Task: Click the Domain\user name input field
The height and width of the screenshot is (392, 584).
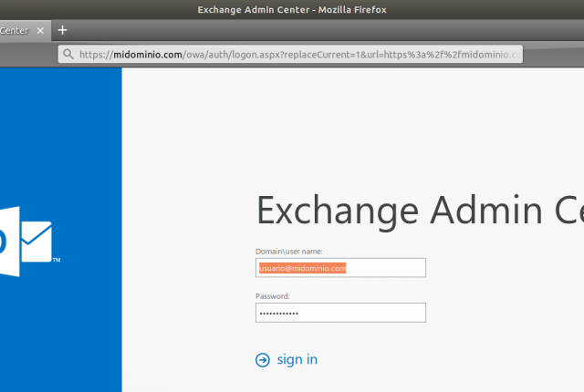Action: (340, 268)
